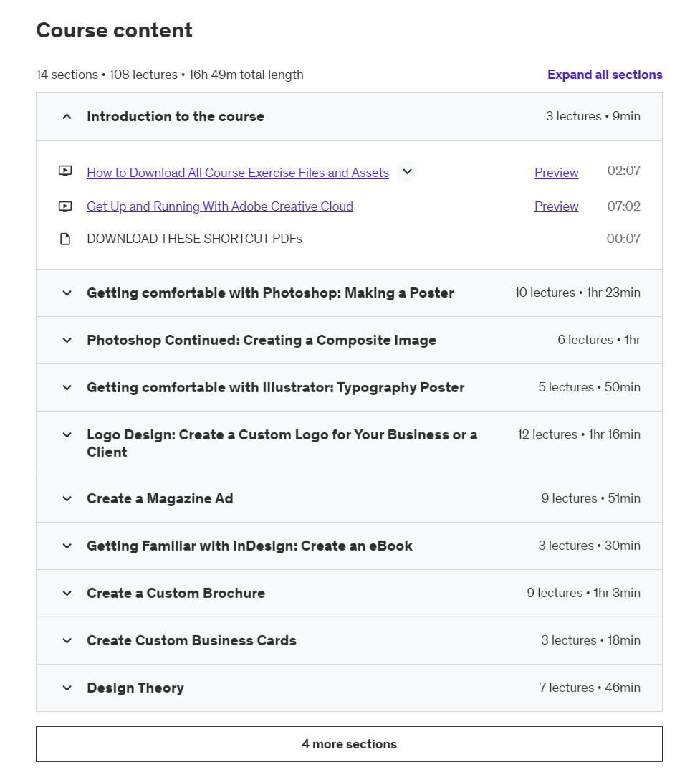This screenshot has width=700, height=775.
Task: Expand description arrow next to first lecture
Action: click(x=407, y=171)
